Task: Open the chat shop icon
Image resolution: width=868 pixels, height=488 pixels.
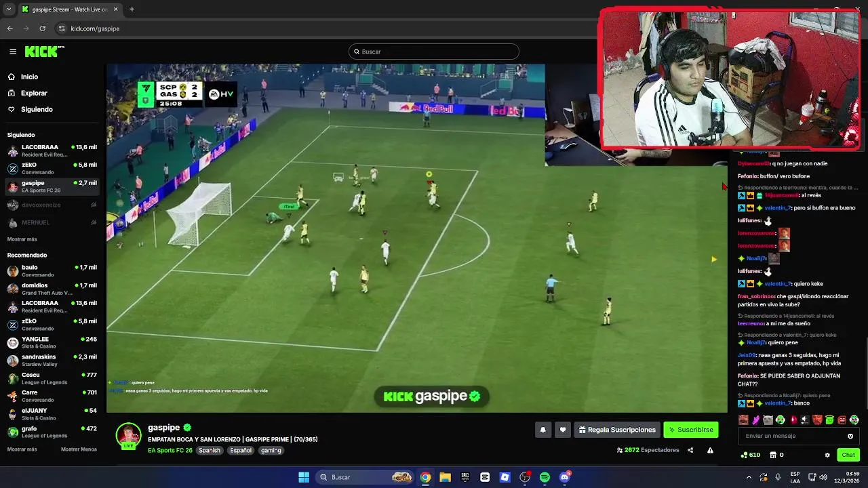Action: [x=772, y=455]
